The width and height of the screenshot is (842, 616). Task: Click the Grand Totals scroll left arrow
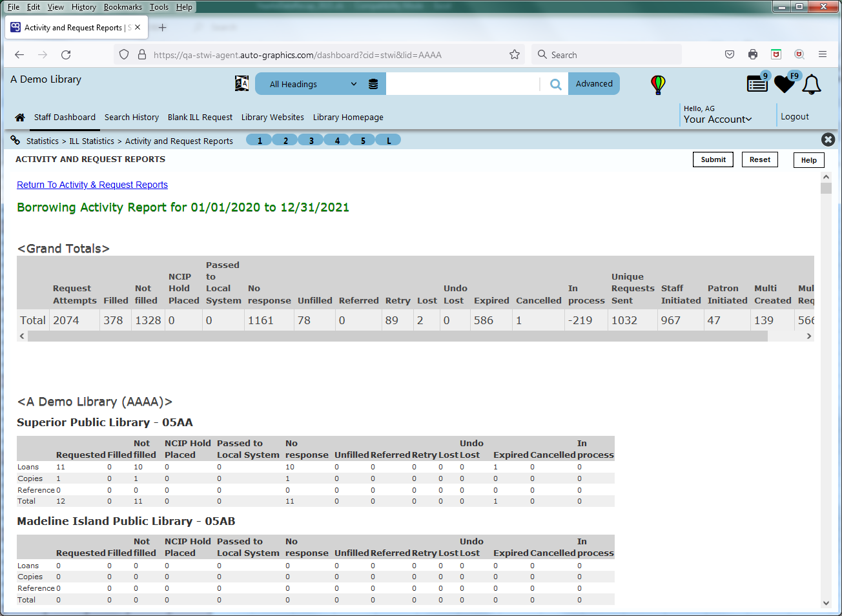[22, 336]
